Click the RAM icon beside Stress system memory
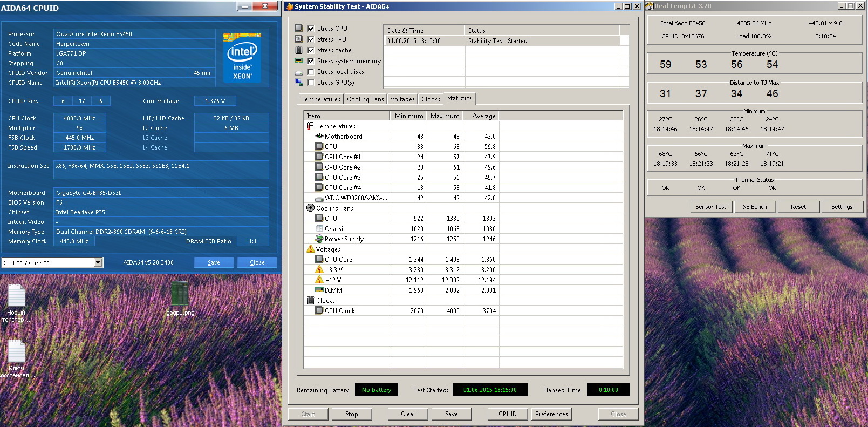 click(x=298, y=60)
